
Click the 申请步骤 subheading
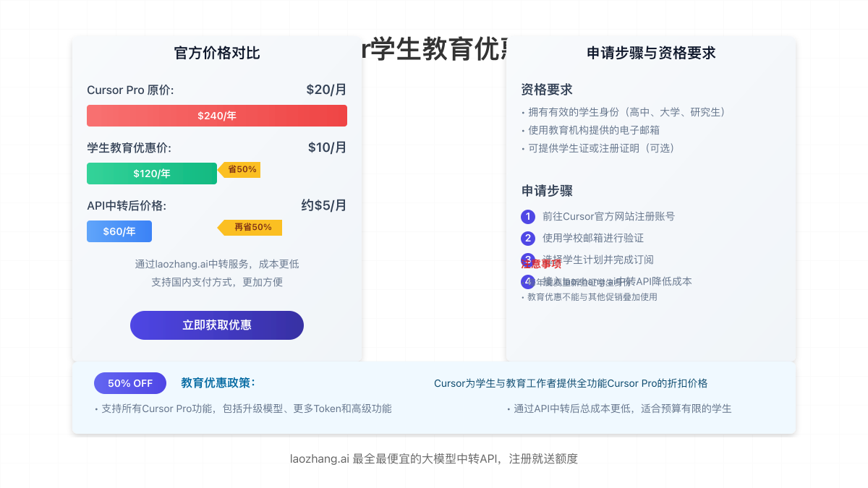(547, 191)
